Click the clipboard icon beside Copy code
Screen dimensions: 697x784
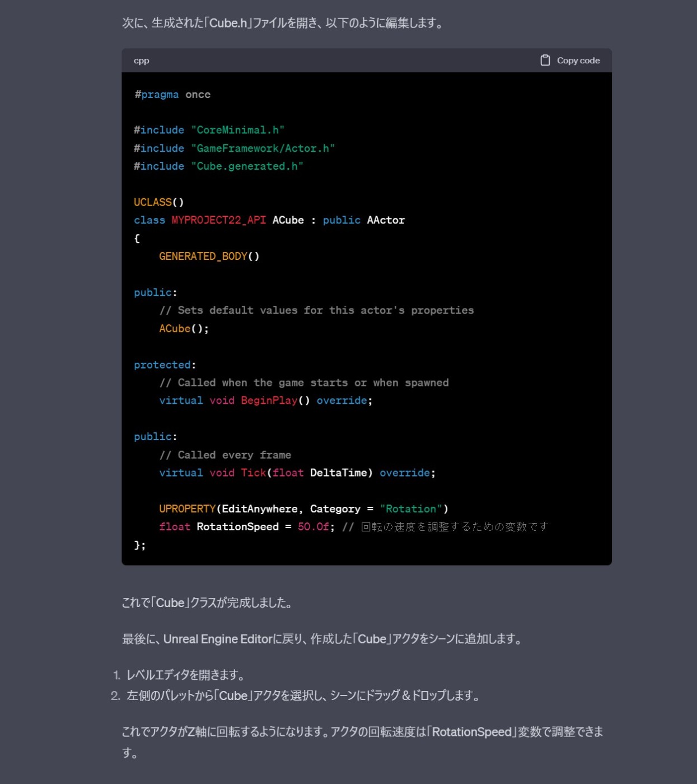[x=545, y=60]
